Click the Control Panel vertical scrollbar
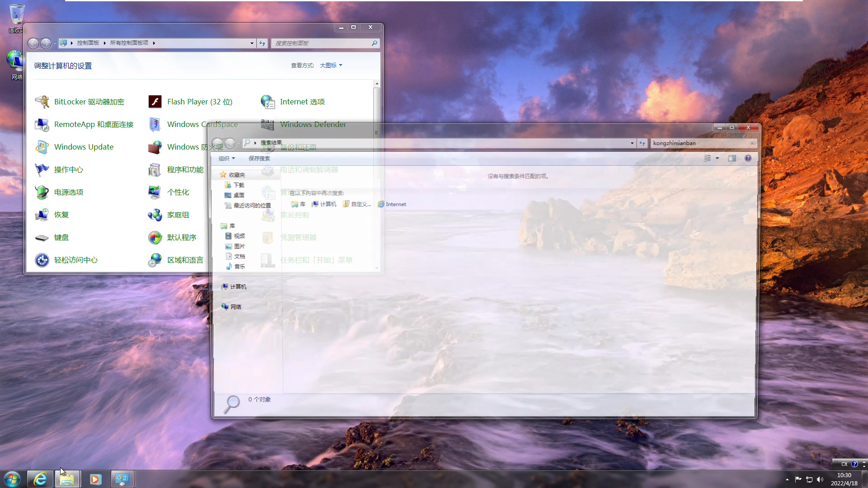 [x=377, y=108]
